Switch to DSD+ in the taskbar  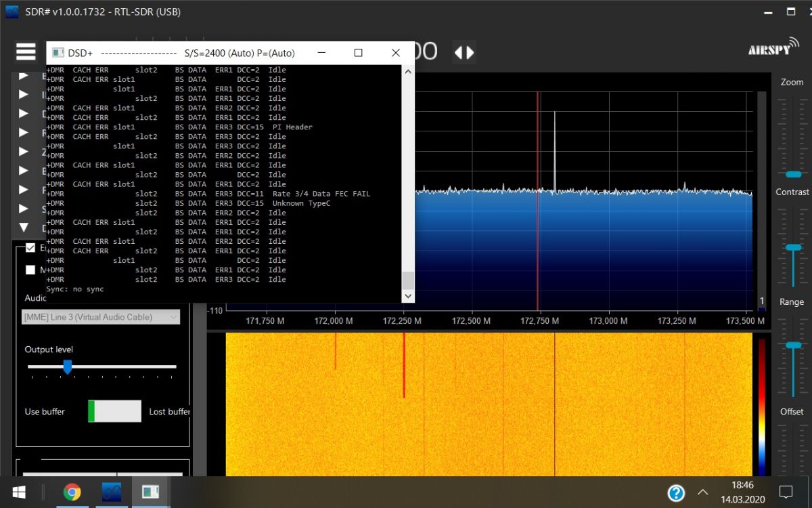point(150,492)
